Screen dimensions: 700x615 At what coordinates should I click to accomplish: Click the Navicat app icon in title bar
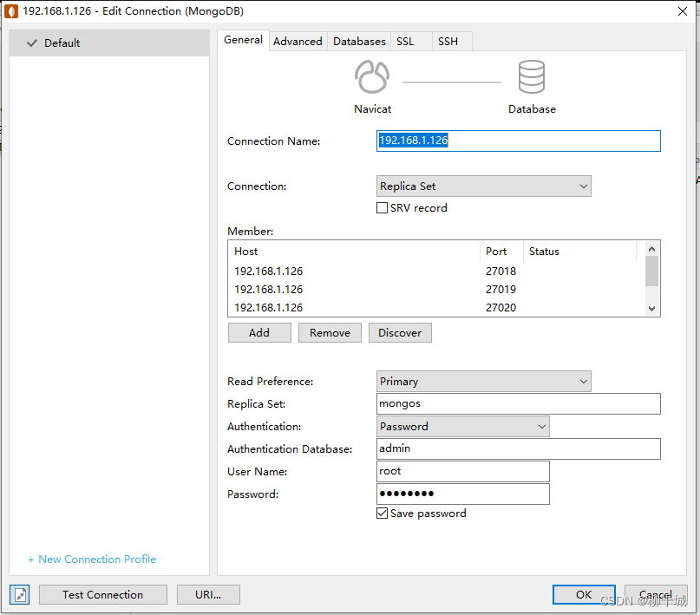pos(11,11)
